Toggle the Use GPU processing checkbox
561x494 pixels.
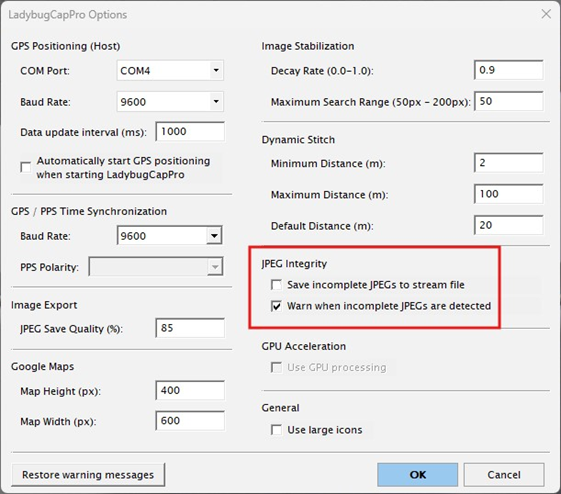pos(276,367)
